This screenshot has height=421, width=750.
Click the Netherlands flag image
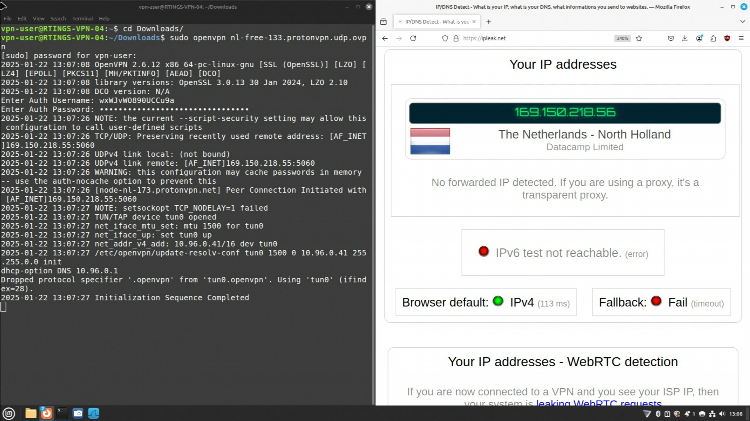pyautogui.click(x=430, y=141)
